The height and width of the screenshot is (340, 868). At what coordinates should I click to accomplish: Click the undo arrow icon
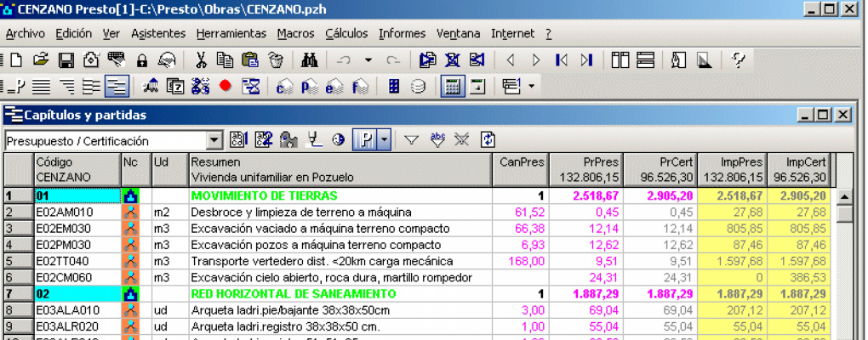coord(344,59)
